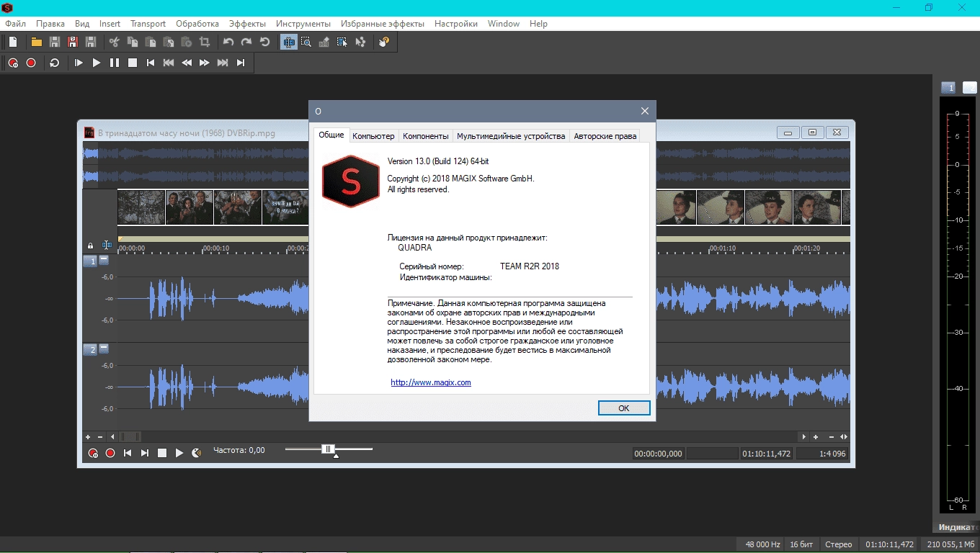
Task: Toggle the edit tool icon beside the lock
Action: [107, 246]
